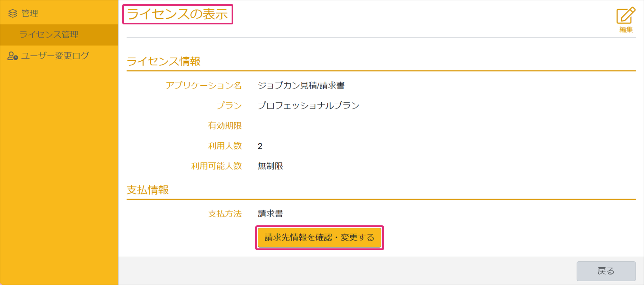
Task: Click the 利用人数 field label
Action: (x=224, y=146)
